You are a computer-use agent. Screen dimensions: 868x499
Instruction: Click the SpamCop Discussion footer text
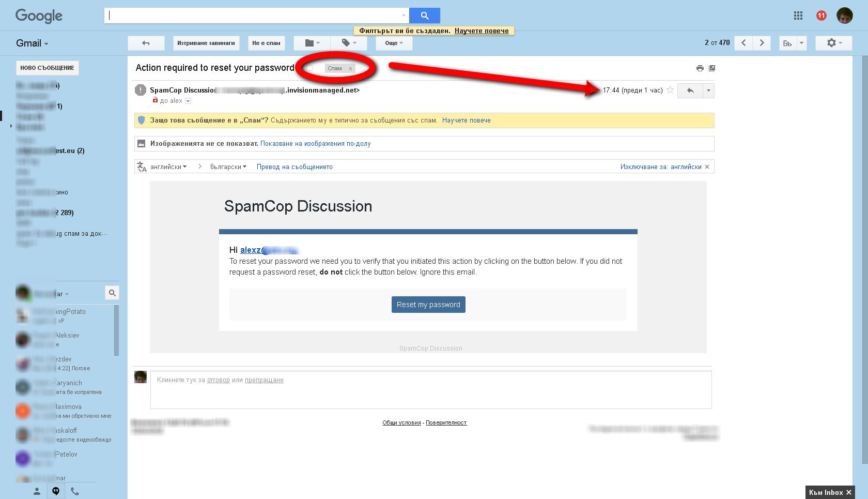pyautogui.click(x=430, y=349)
